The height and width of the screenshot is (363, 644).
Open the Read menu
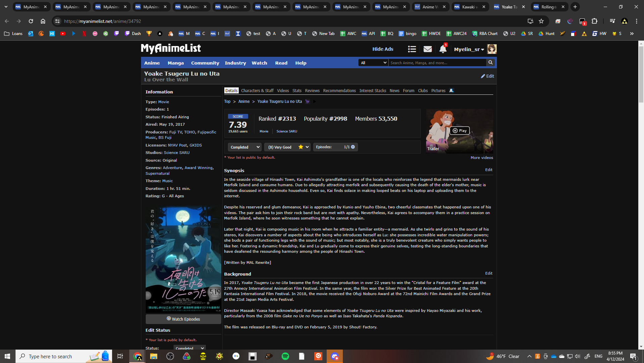(281, 63)
